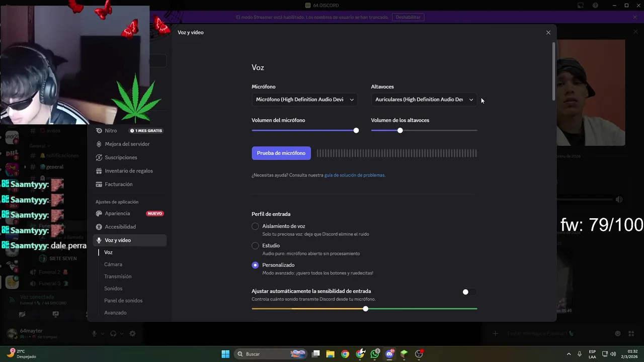Open the guía de solución de problemas link
The width and height of the screenshot is (644, 362).
[355, 175]
